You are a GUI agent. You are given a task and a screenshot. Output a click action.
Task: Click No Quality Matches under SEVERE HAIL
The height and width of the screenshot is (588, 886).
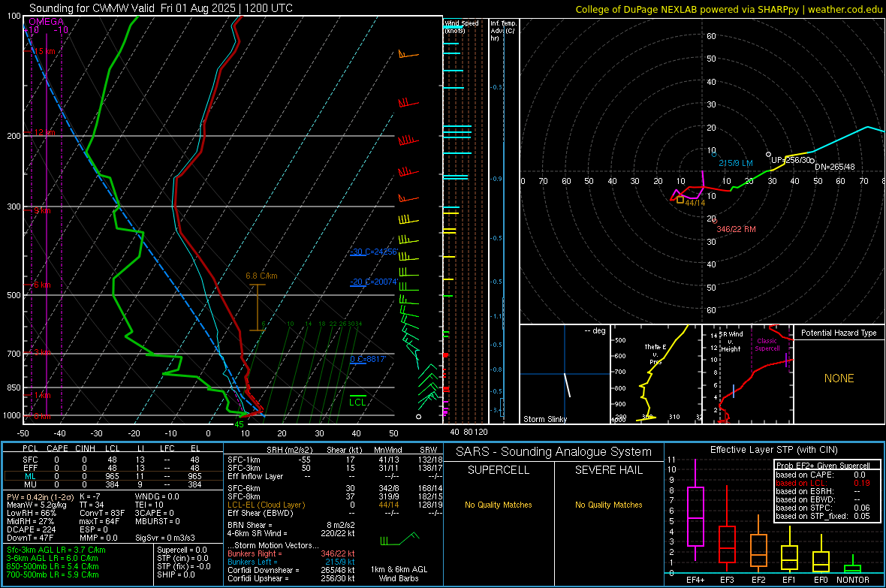(608, 505)
